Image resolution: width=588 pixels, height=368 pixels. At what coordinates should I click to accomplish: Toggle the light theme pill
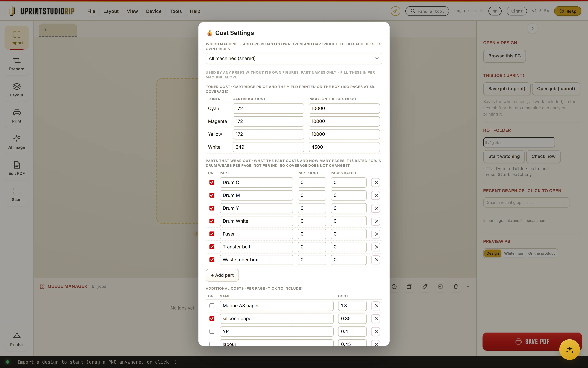(517, 11)
